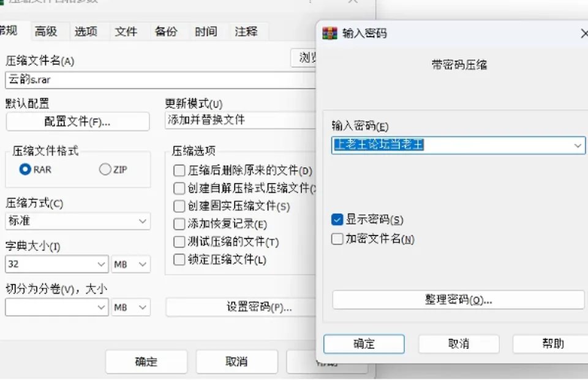Uncheck the 显示密码 checkbox

point(337,220)
